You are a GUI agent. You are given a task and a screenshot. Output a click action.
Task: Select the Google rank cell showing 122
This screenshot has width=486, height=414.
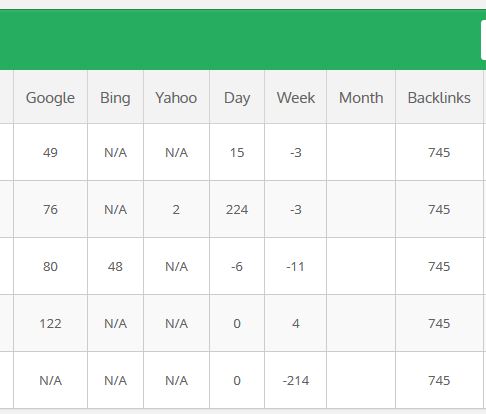pyautogui.click(x=50, y=323)
